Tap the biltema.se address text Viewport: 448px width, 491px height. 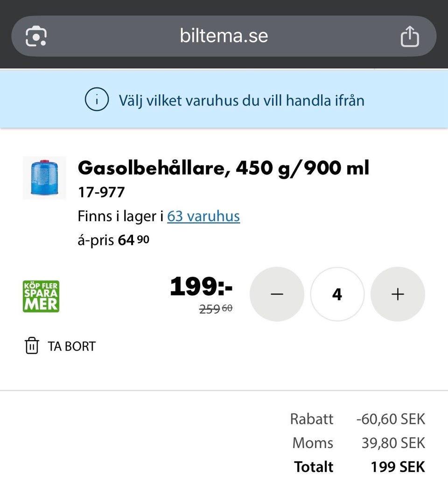pos(224,36)
